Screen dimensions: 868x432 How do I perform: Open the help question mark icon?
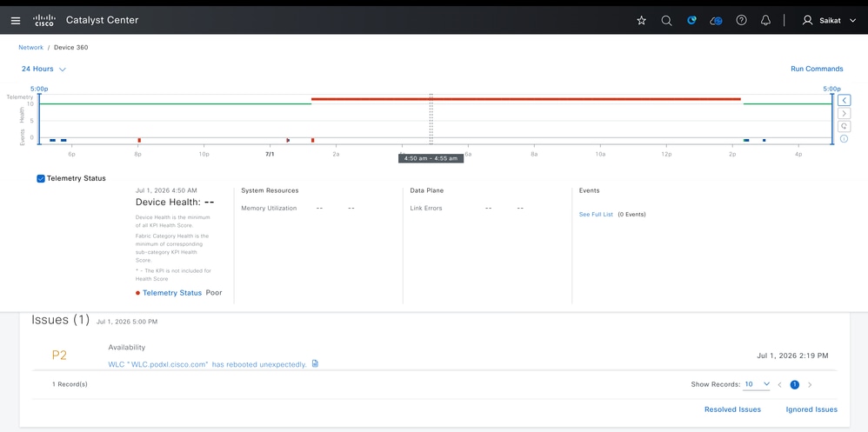tap(741, 21)
